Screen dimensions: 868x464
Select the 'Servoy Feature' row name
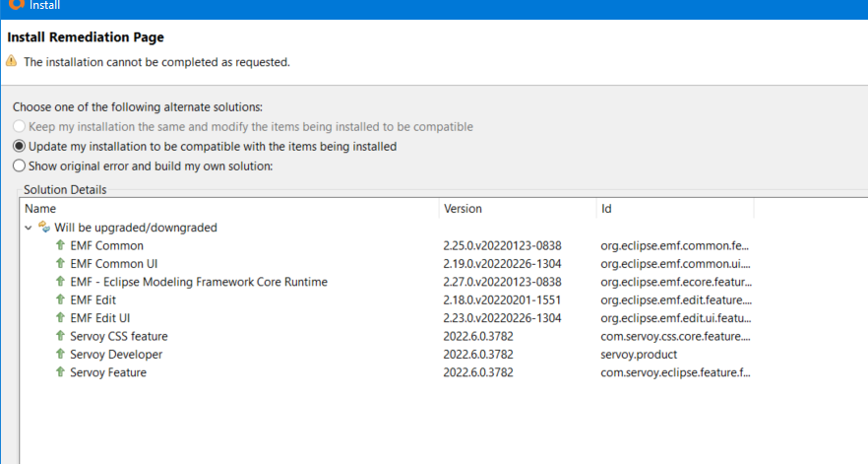[108, 372]
